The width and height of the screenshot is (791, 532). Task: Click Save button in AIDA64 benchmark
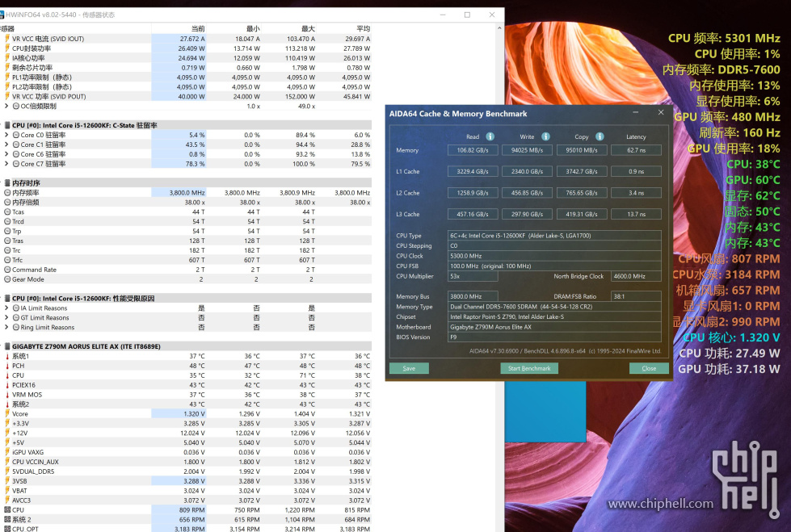(409, 368)
